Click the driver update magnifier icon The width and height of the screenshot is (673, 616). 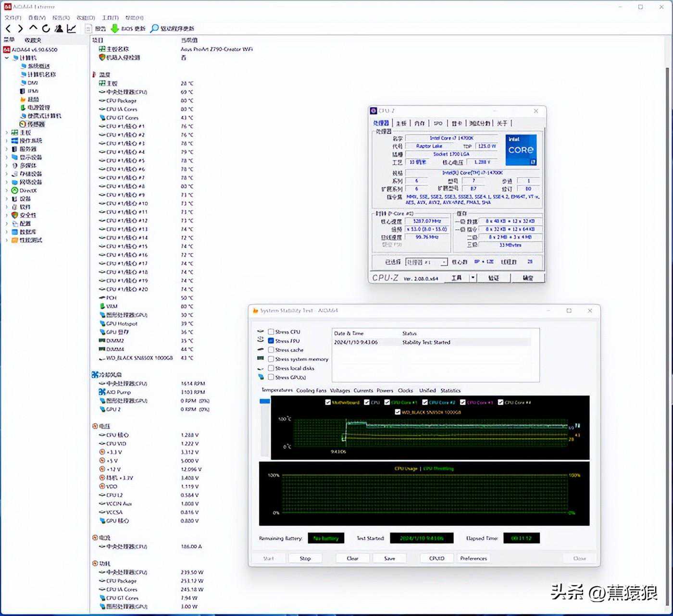click(154, 28)
